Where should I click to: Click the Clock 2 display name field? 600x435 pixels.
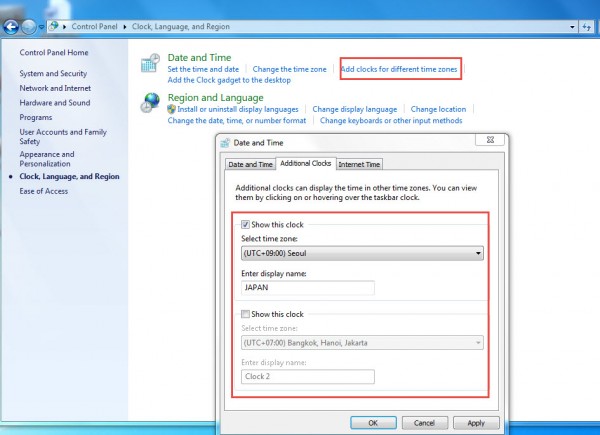click(308, 376)
